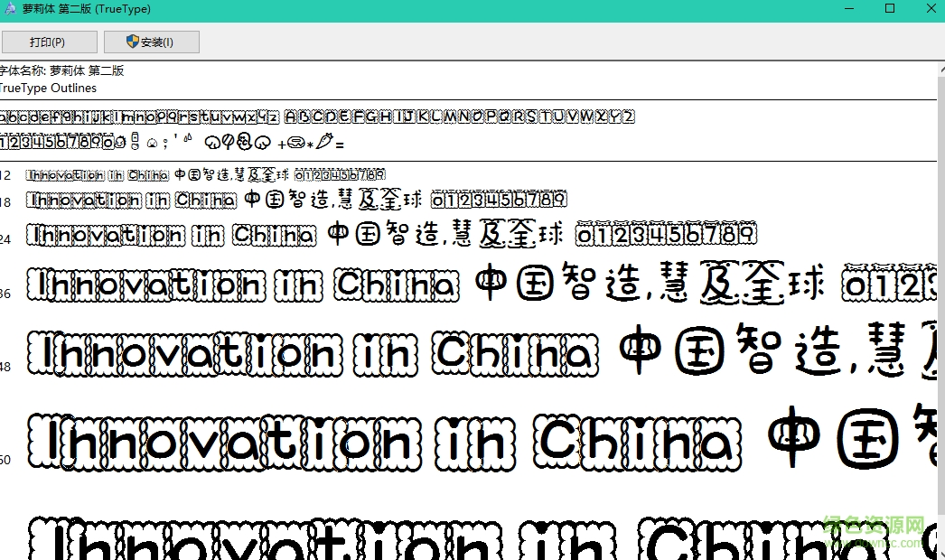The image size is (945, 560).
Task: Click the 打印(P) print button
Action: (x=50, y=42)
